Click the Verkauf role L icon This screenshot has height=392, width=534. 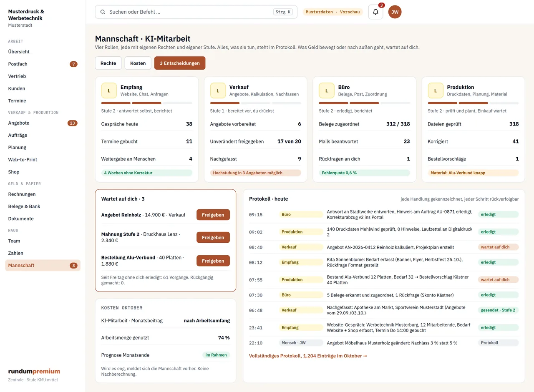point(218,90)
